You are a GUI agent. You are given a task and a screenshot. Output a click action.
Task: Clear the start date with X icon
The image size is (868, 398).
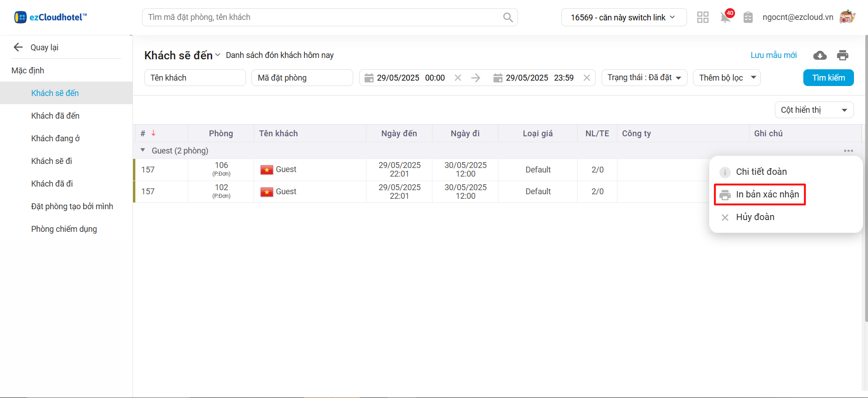pos(458,78)
